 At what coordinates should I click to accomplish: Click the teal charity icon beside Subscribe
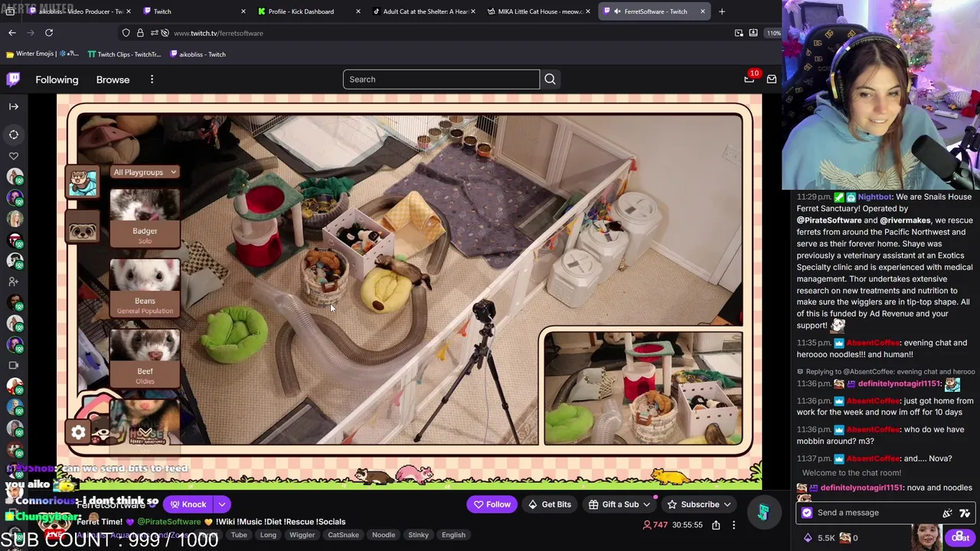click(x=763, y=511)
